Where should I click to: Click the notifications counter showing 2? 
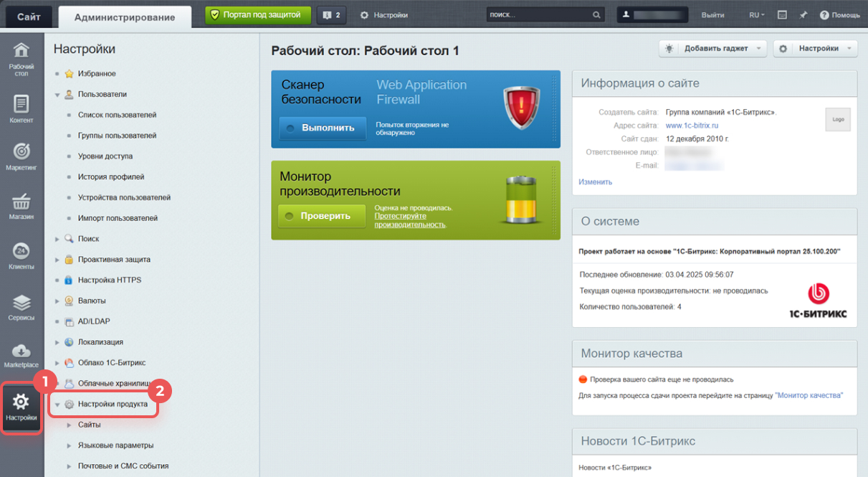pos(332,15)
